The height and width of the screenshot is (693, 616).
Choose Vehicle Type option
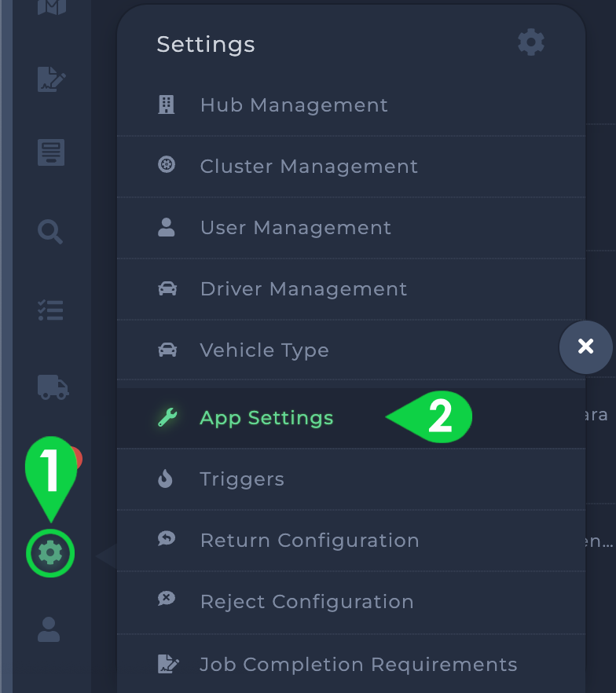tap(351, 350)
